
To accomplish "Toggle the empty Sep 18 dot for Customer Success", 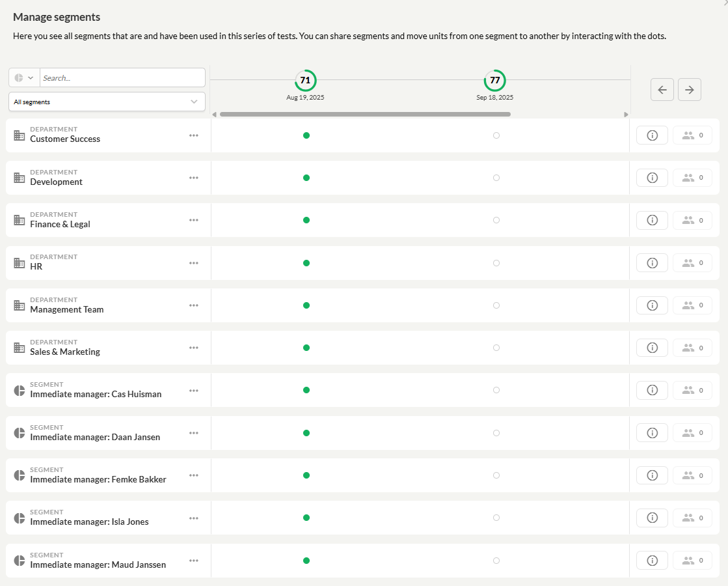I will (496, 135).
